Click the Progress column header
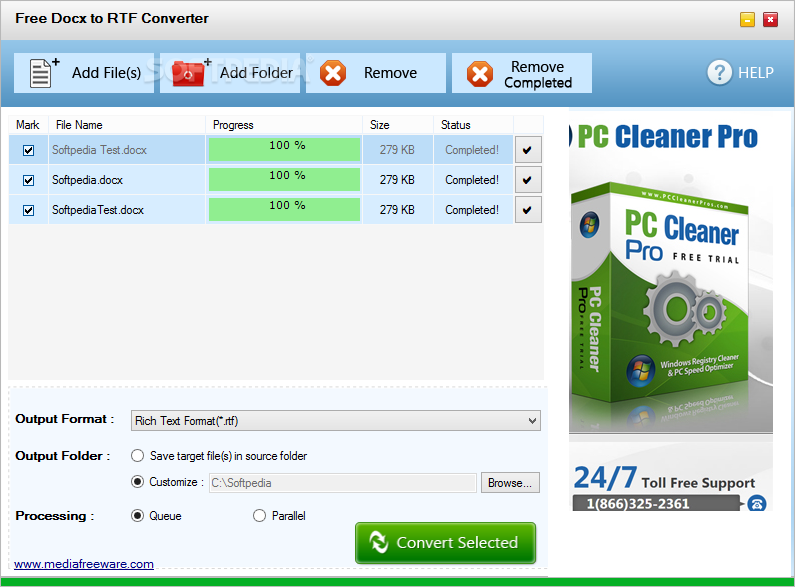The width and height of the screenshot is (795, 587). click(x=284, y=125)
